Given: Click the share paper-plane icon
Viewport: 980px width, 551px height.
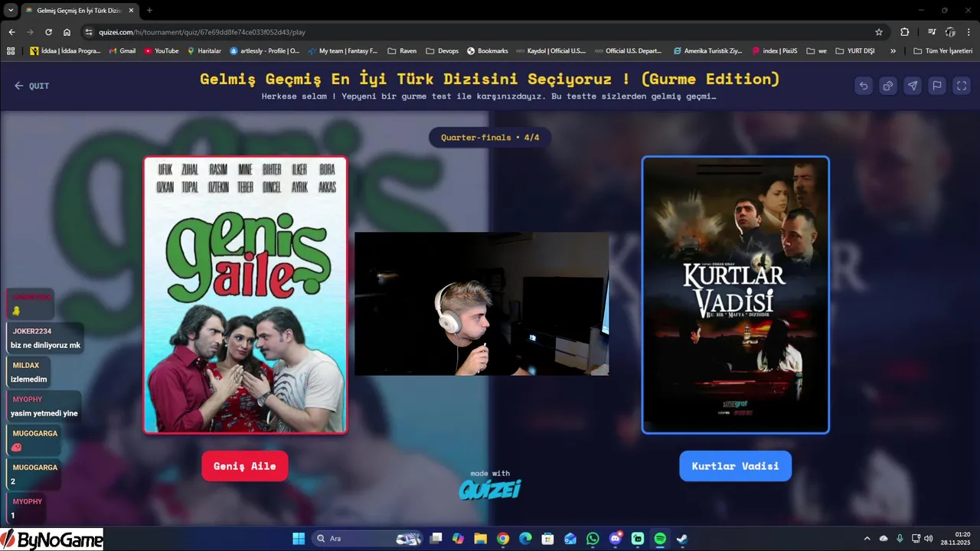Looking at the screenshot, I should click(913, 86).
